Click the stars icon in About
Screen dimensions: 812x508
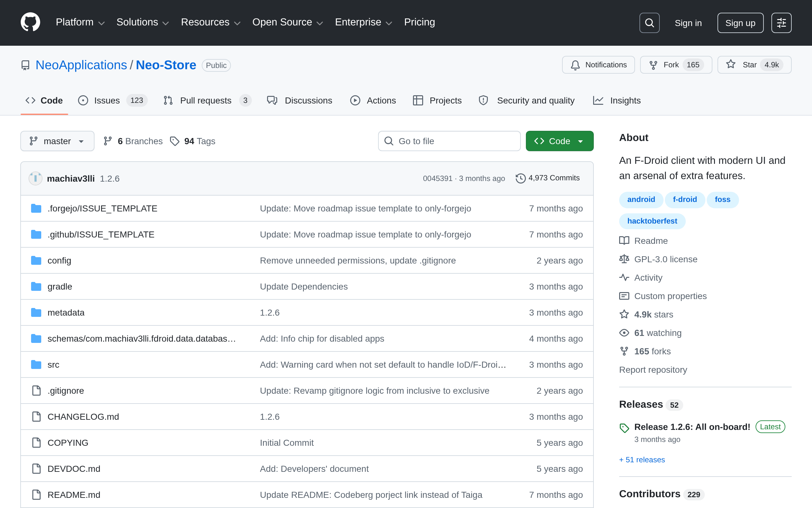tap(624, 314)
